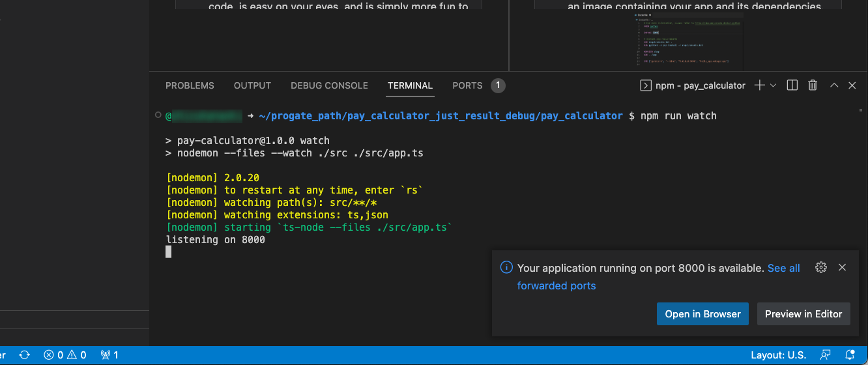Dismiss the port 8000 notification
This screenshot has width=868, height=365.
tap(843, 267)
